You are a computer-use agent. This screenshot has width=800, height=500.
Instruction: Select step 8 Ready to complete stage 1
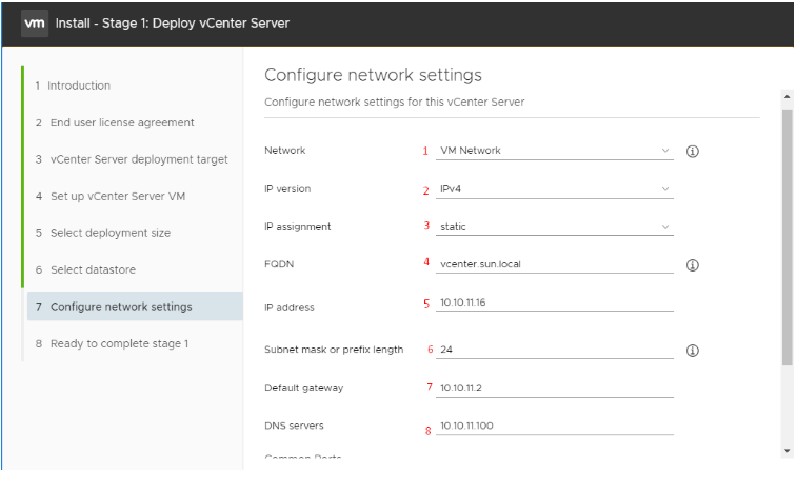(112, 343)
